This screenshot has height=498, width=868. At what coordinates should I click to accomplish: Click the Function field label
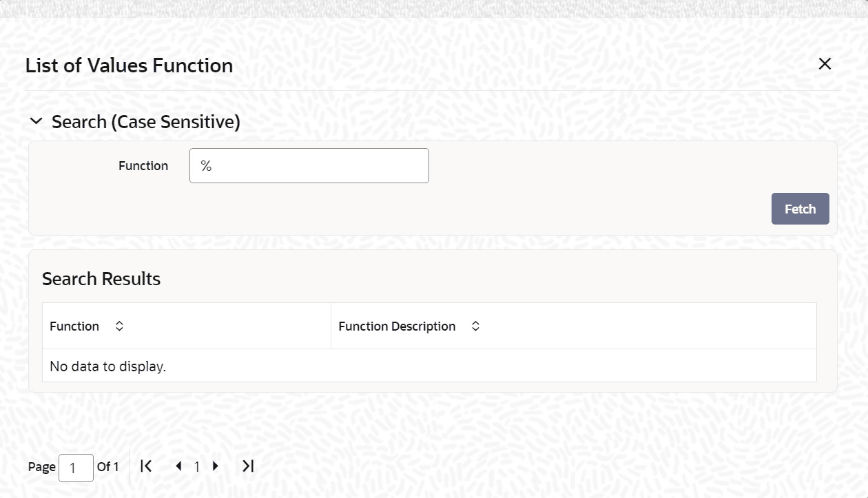(143, 165)
